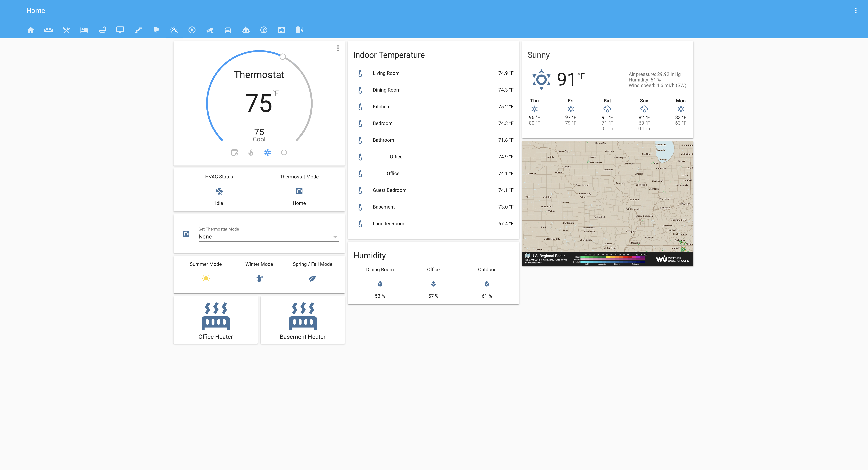Open the home overview tab
This screenshot has height=470, width=868.
point(31,30)
